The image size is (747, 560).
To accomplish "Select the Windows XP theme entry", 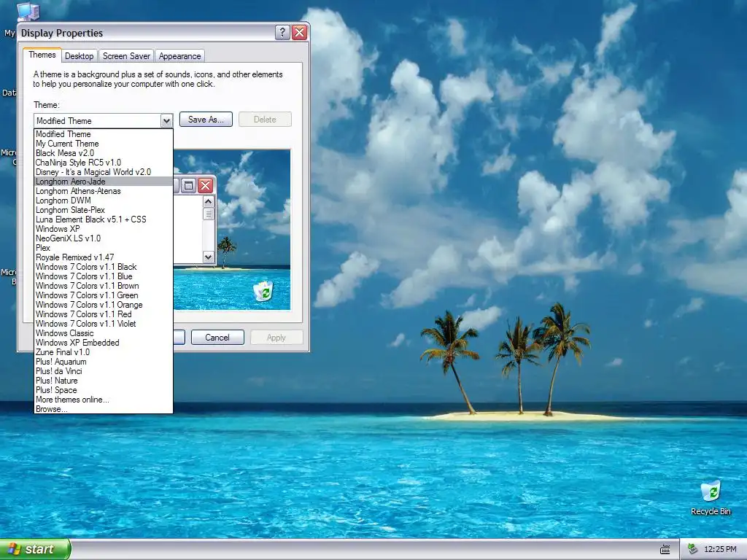I will point(104,229).
